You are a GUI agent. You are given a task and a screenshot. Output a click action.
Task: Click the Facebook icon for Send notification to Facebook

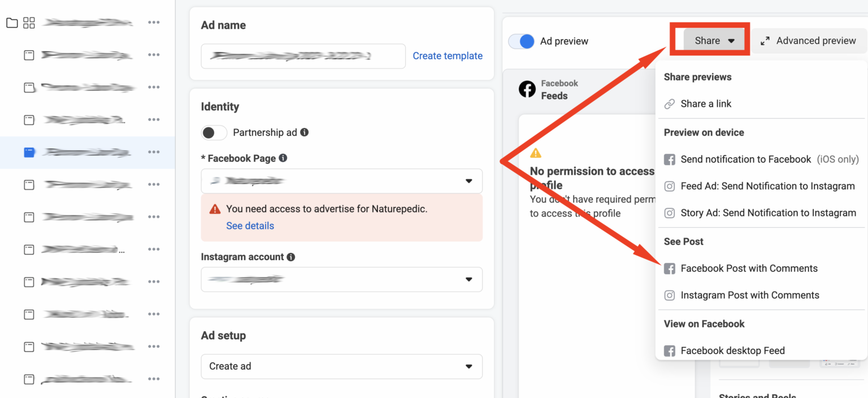coord(670,159)
